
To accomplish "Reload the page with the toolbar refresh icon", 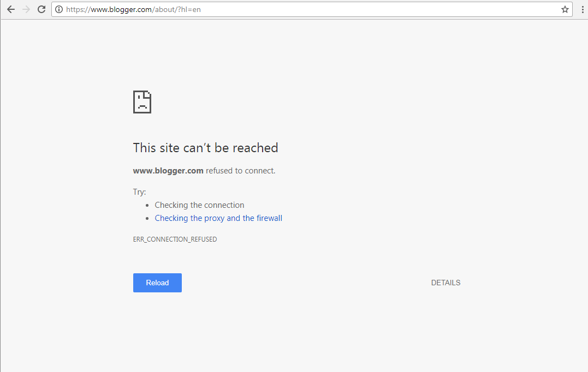I will tap(41, 9).
